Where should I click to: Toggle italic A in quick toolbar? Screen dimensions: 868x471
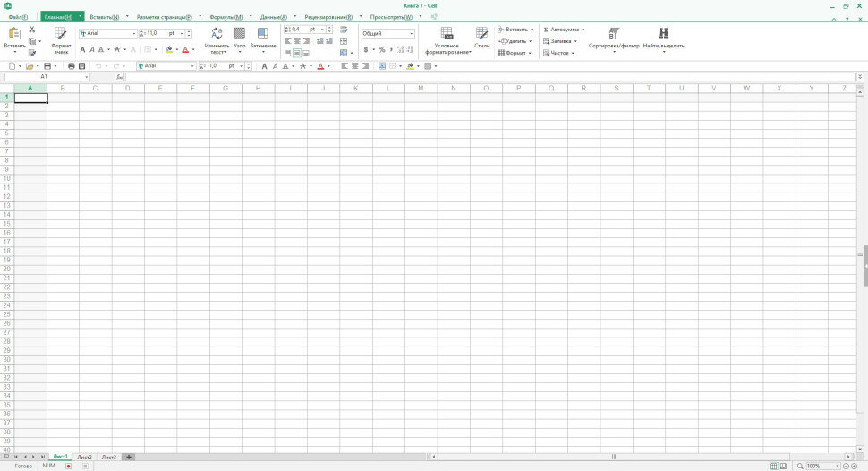click(275, 66)
